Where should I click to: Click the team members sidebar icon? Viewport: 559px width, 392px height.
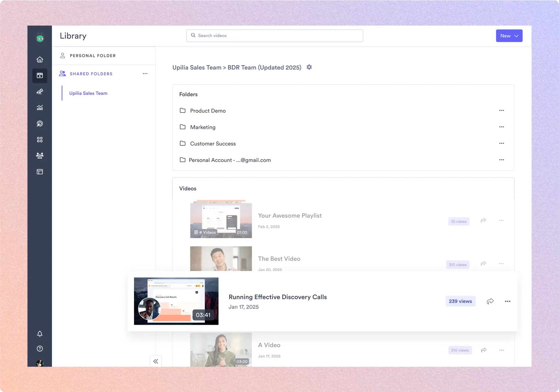pyautogui.click(x=40, y=156)
